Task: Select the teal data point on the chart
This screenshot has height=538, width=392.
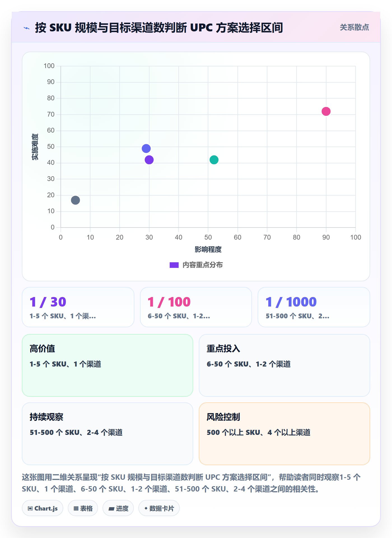Action: point(214,160)
